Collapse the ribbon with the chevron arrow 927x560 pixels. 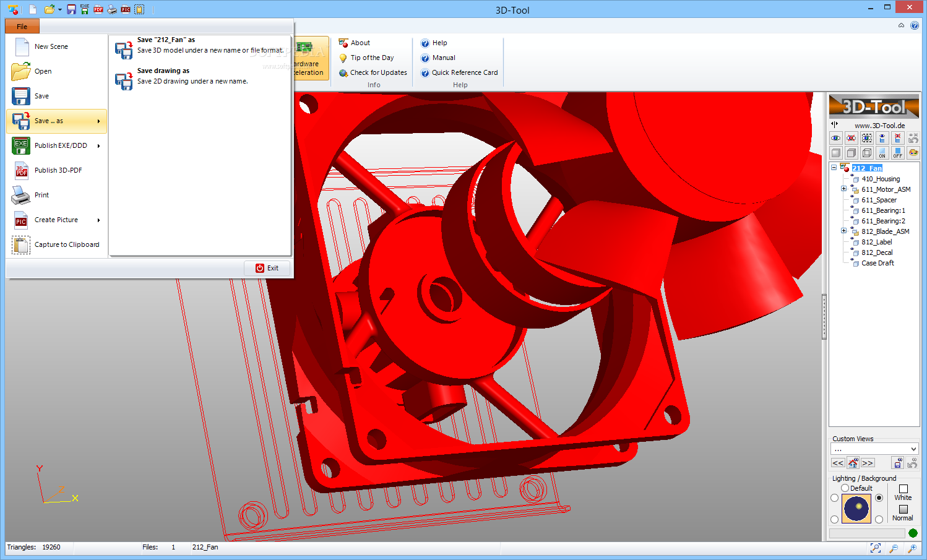(901, 25)
